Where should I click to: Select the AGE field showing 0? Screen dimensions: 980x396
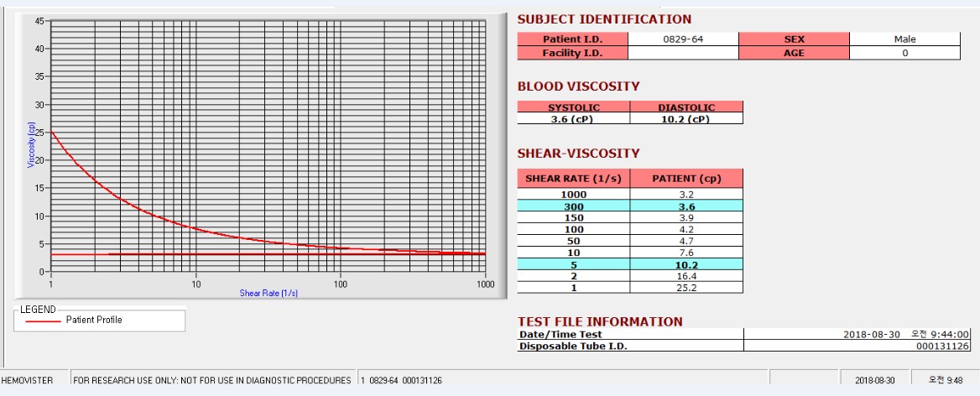[904, 53]
